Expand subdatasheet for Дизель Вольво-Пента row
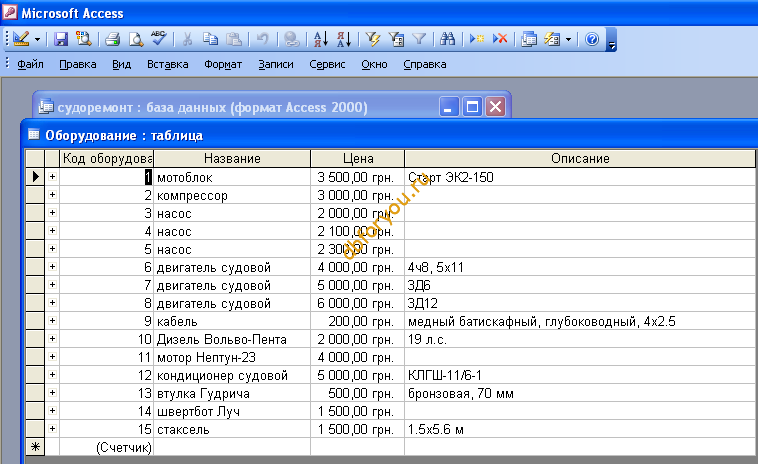The image size is (758, 464). pyautogui.click(x=52, y=339)
